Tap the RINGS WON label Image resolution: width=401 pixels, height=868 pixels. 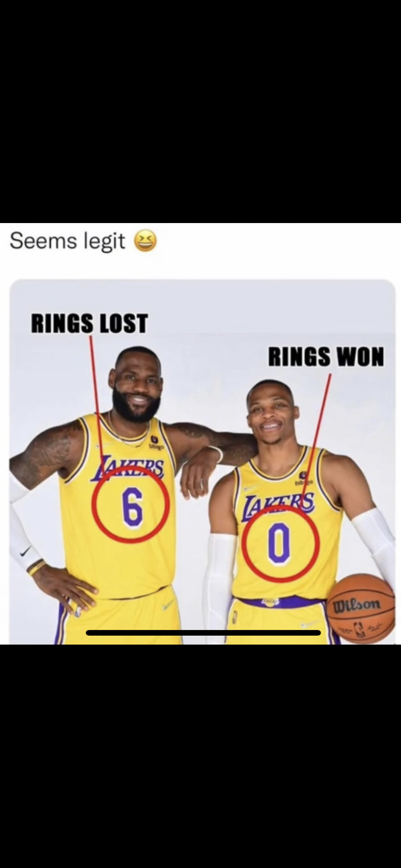326,357
